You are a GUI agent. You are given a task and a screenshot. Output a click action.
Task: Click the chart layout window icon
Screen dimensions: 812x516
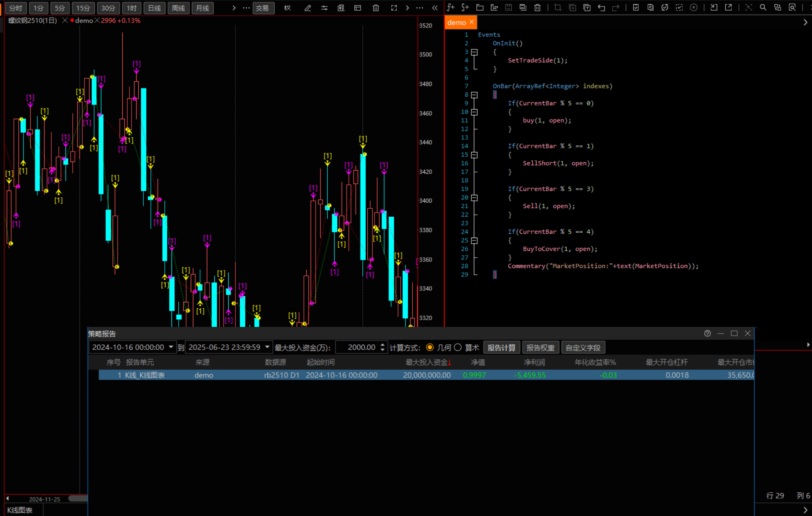[x=358, y=8]
